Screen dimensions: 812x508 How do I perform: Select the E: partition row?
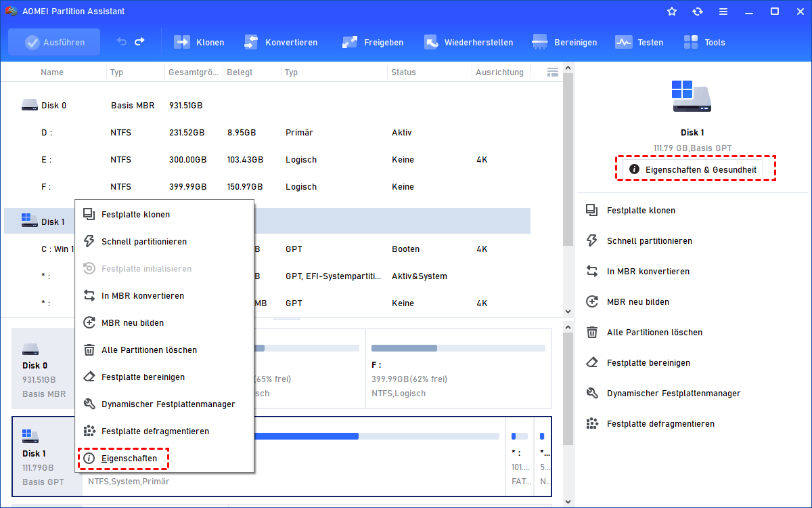coord(267,160)
